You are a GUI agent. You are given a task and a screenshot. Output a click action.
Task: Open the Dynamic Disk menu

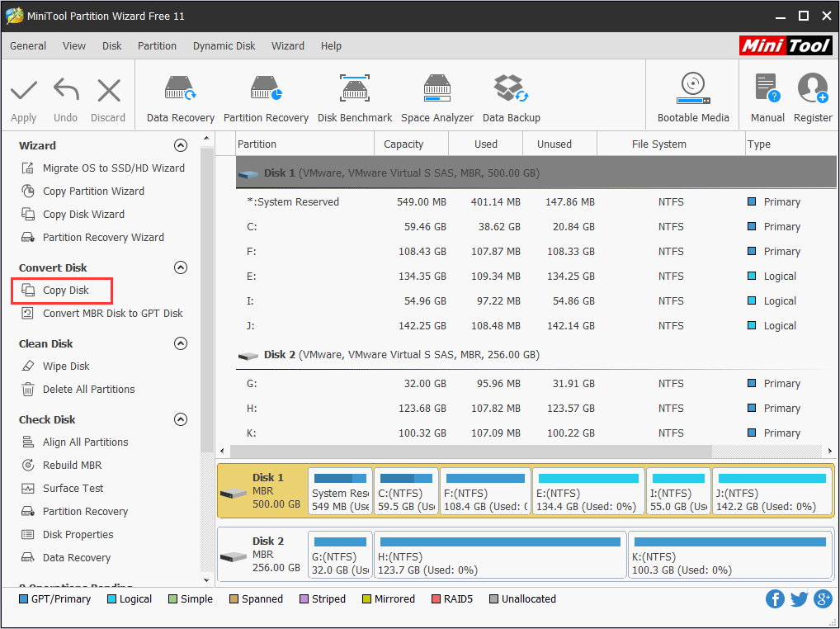[x=224, y=46]
